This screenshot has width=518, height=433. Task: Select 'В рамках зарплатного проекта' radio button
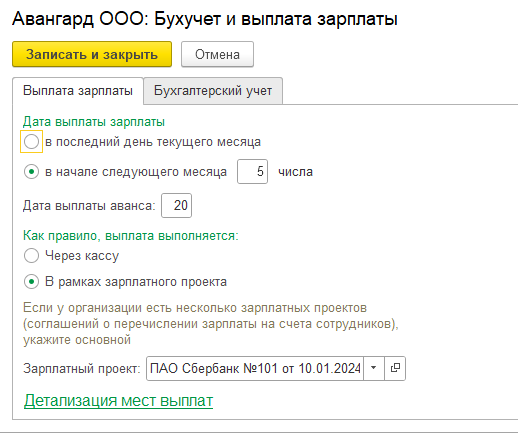click(x=31, y=282)
